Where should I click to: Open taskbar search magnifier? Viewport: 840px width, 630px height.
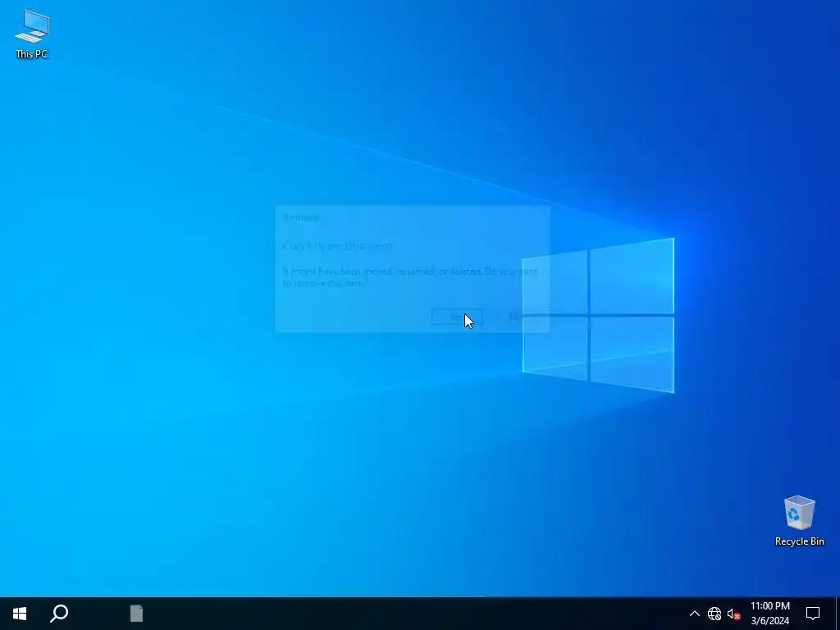pos(59,614)
